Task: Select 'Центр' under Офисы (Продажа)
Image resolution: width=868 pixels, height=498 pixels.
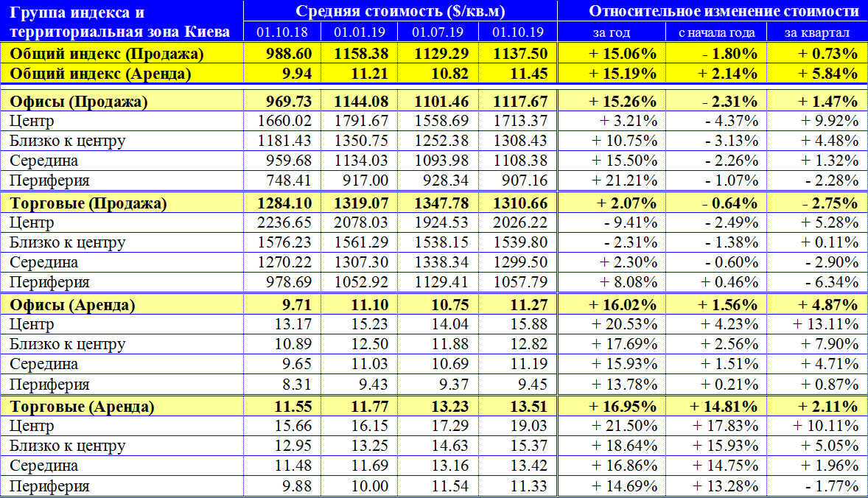Action: pyautogui.click(x=32, y=121)
